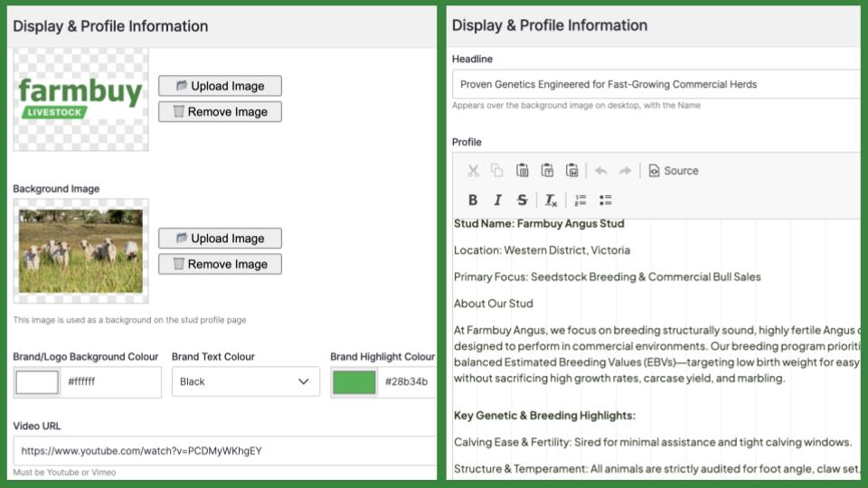Click the Cut icon in editor toolbar
This screenshot has height=488, width=868.
(x=473, y=171)
